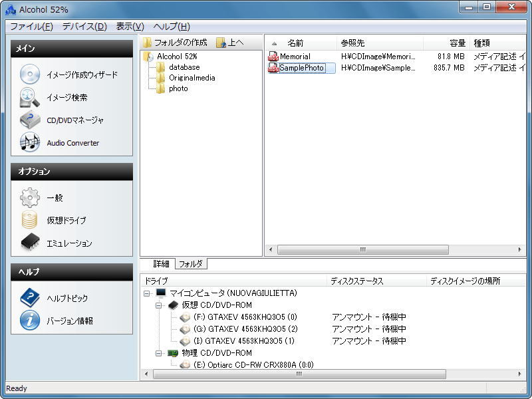This screenshot has width=532, height=399.
Task: Open the デバイス(D) menu
Action: click(84, 27)
